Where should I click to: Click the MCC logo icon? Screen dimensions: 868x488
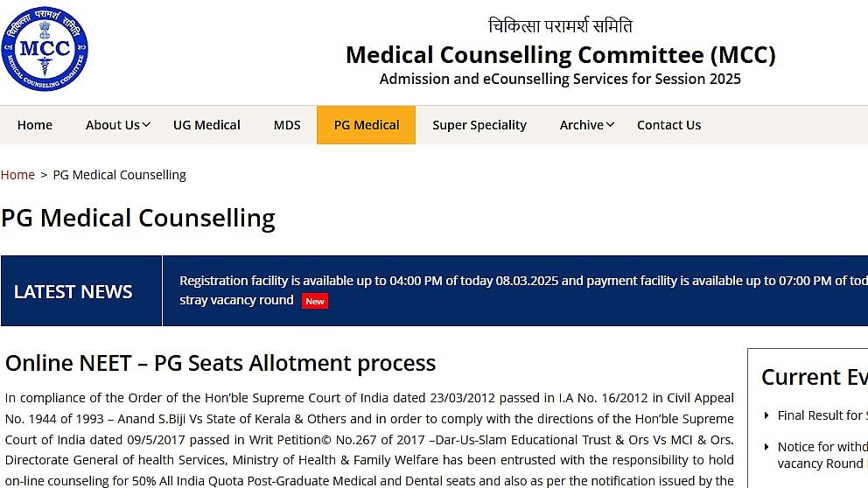point(44,49)
